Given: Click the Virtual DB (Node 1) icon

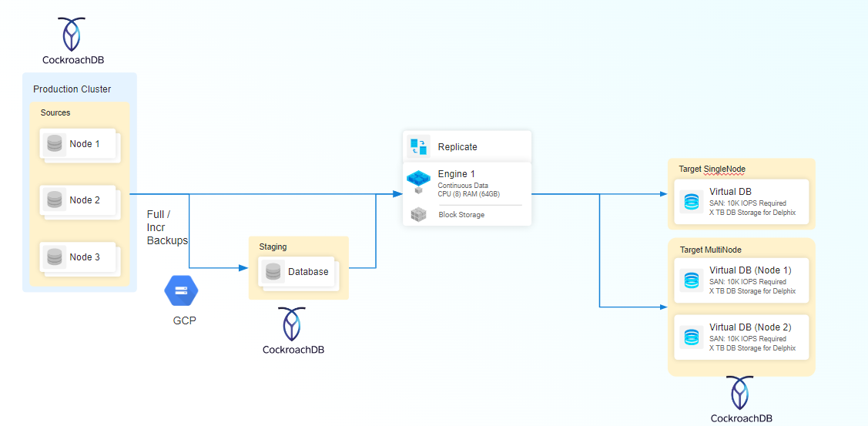Looking at the screenshot, I should click(692, 280).
